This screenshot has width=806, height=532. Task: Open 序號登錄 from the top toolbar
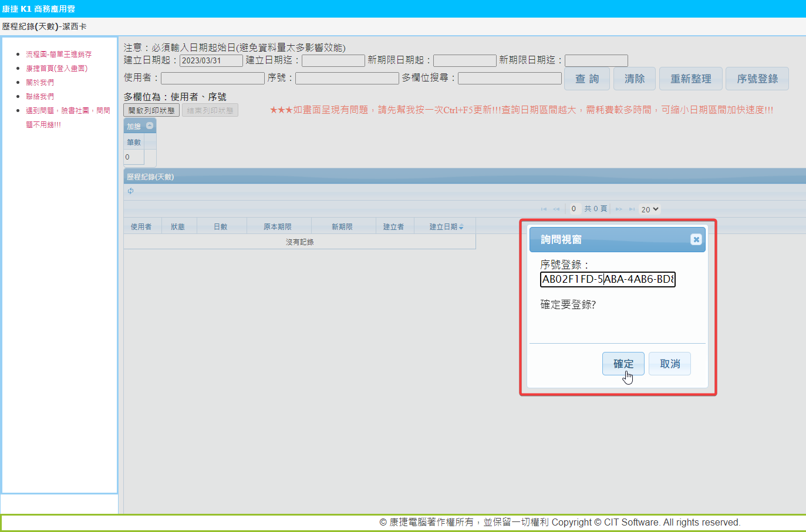tap(757, 79)
